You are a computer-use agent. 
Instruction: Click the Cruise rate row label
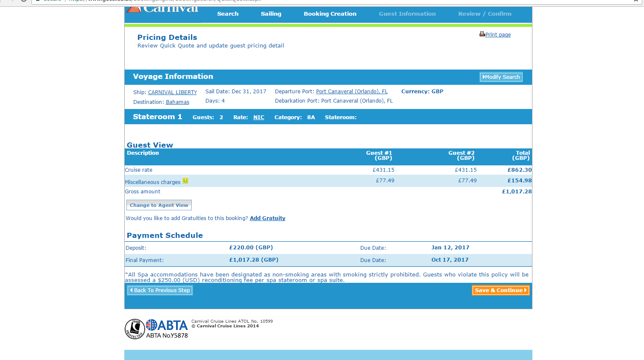point(139,170)
